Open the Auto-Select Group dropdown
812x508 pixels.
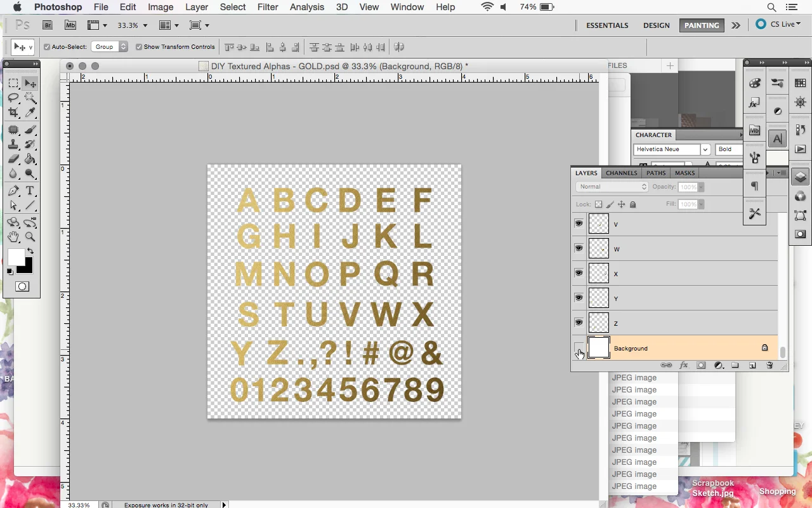[x=108, y=46]
